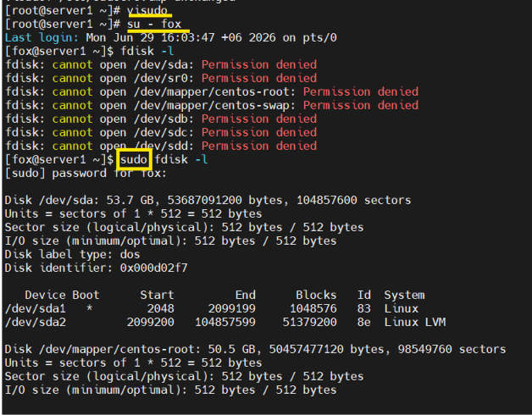Viewport: 532px width, 415px height.
Task: Click the 'System' column header
Action: point(404,295)
